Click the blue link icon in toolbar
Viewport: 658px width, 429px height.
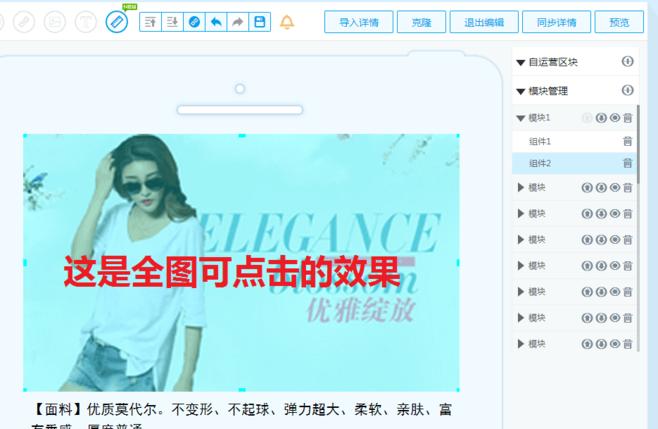[194, 22]
